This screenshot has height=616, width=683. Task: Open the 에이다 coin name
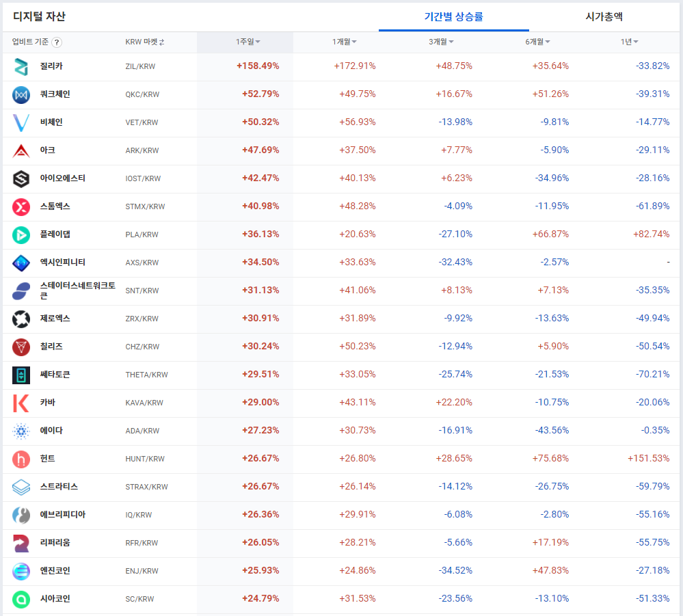51,431
